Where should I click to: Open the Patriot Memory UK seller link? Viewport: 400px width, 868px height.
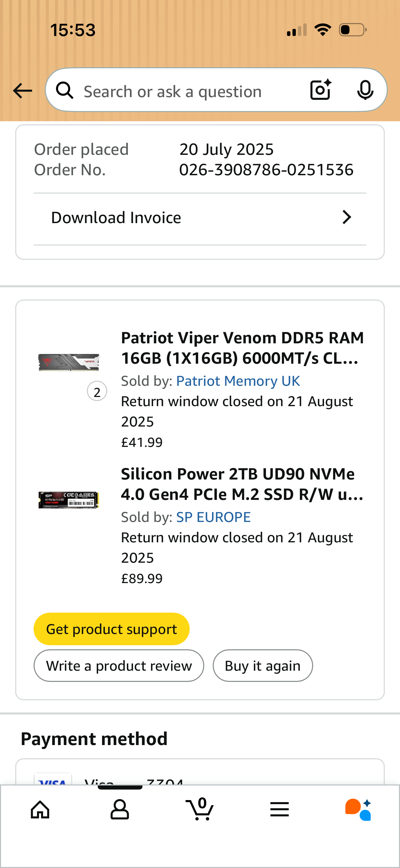point(238,381)
